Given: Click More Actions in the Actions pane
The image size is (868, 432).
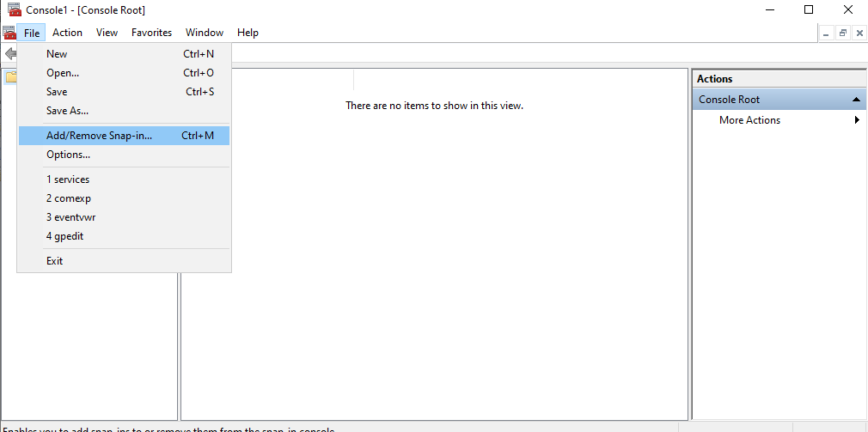Looking at the screenshot, I should coord(749,120).
